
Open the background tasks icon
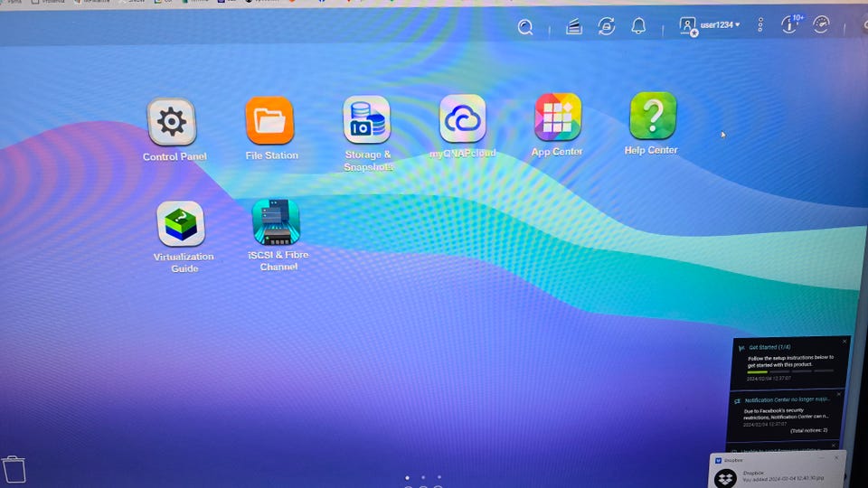[574, 26]
